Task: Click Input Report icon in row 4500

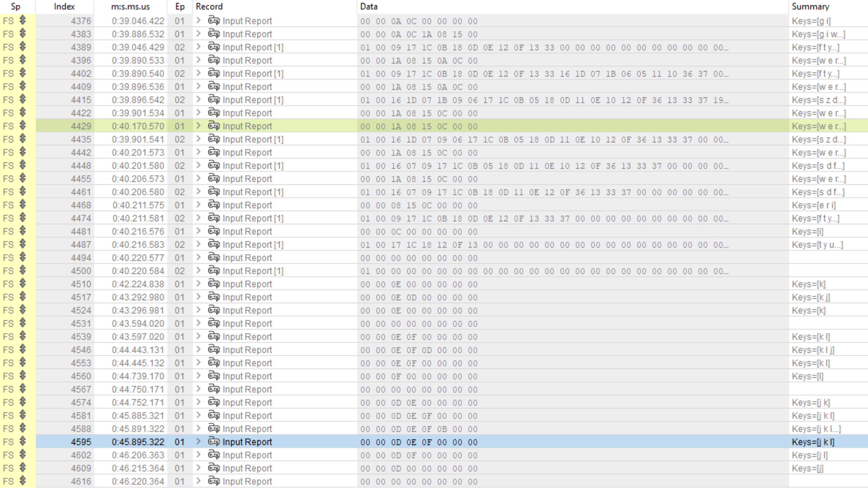Action: click(x=214, y=271)
